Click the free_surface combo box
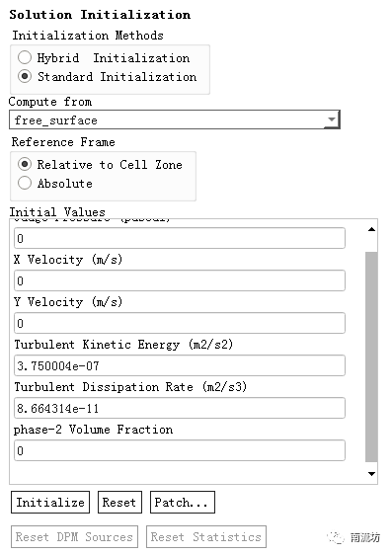 175,119
